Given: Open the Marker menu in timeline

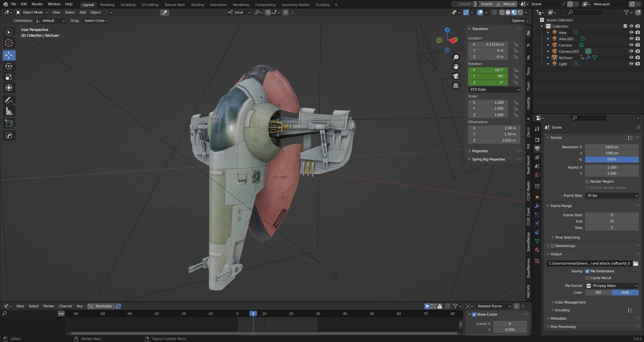Looking at the screenshot, I should [49, 306].
